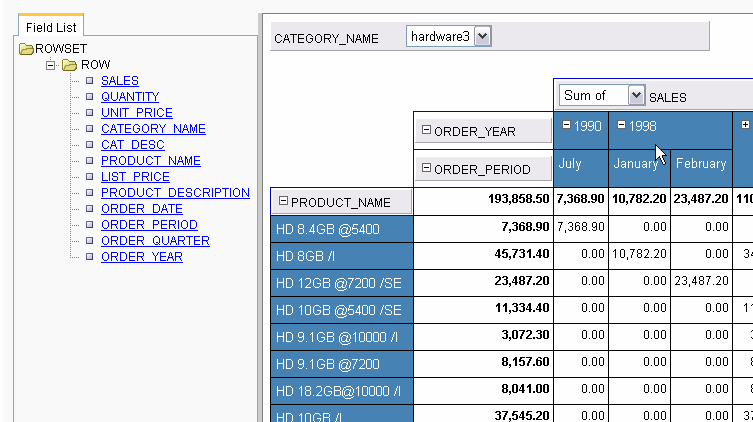Click the square icon beside CATEGORY_NAME field
This screenshot has width=753, height=422.
point(89,129)
